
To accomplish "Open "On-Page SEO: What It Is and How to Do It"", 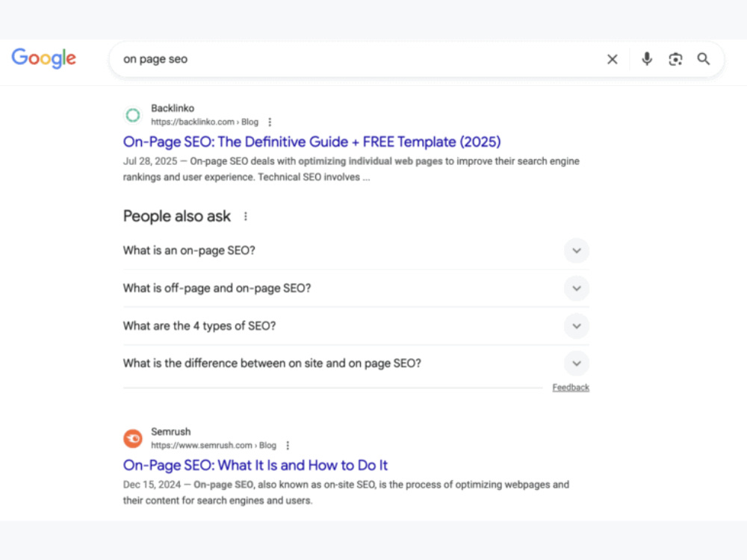I will pyautogui.click(x=255, y=464).
